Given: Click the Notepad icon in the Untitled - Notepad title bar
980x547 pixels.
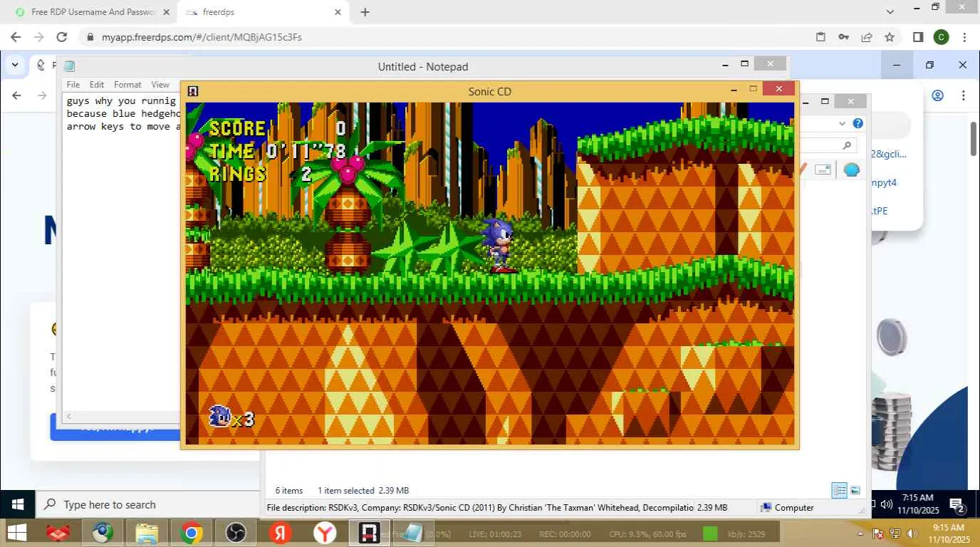Looking at the screenshot, I should [69, 66].
